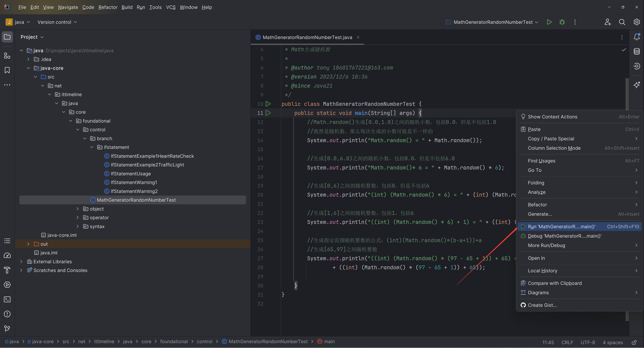
Task: Open the Bookmarks tool window icon
Action: pyautogui.click(x=7, y=70)
